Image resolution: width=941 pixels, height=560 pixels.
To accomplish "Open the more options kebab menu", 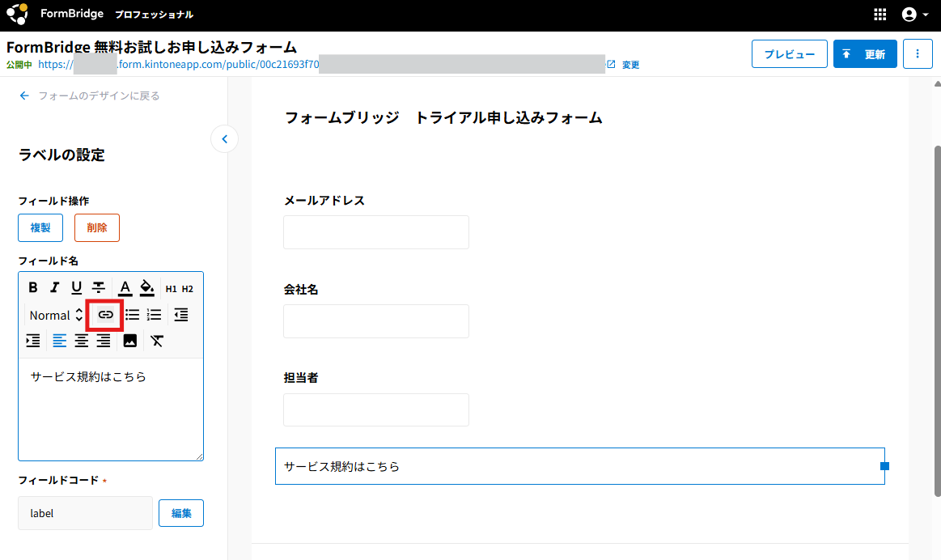I will pos(918,54).
